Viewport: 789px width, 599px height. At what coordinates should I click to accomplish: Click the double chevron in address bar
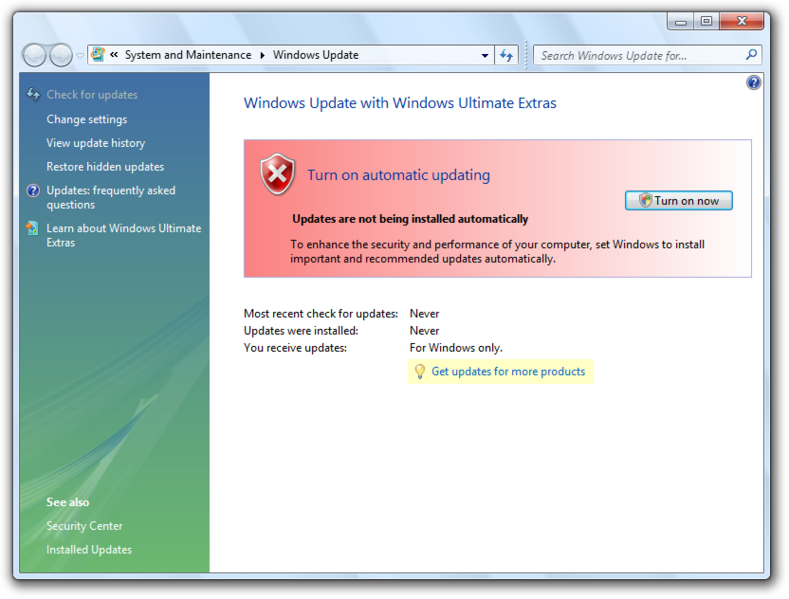click(114, 54)
